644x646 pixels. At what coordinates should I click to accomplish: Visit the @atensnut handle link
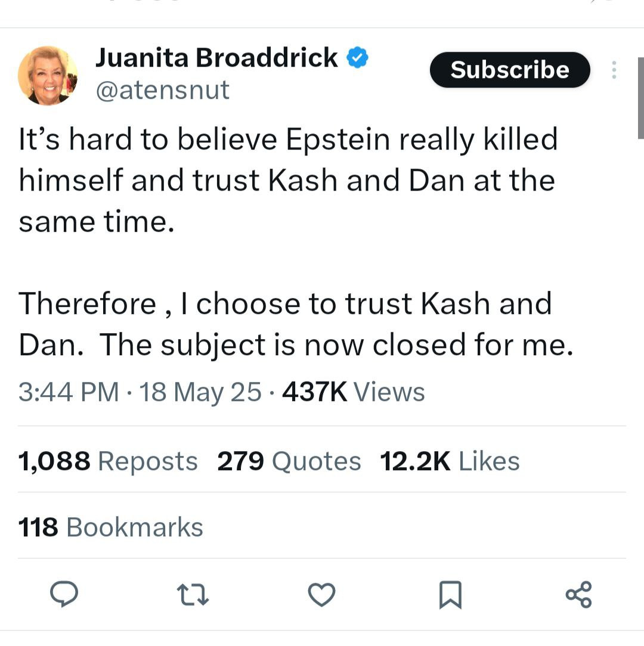[162, 90]
